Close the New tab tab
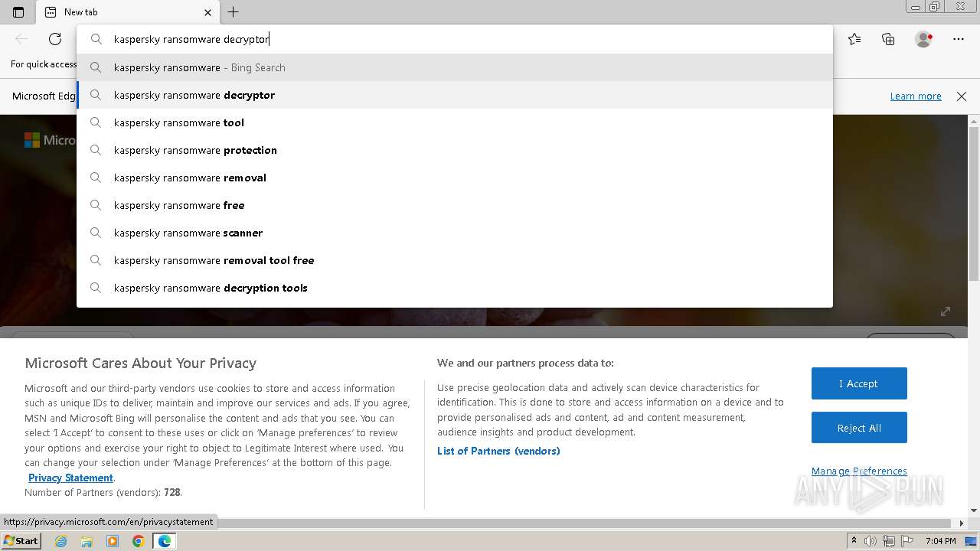 [x=207, y=12]
